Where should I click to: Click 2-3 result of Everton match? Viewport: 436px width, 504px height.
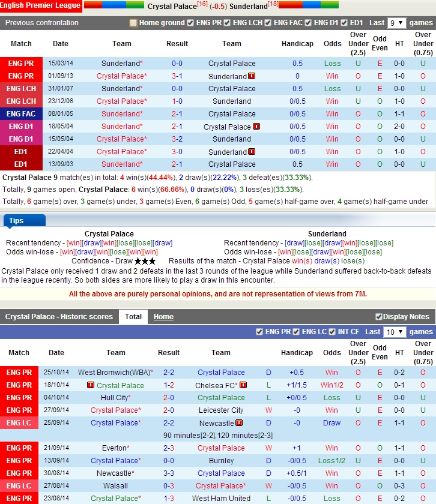[x=169, y=448]
